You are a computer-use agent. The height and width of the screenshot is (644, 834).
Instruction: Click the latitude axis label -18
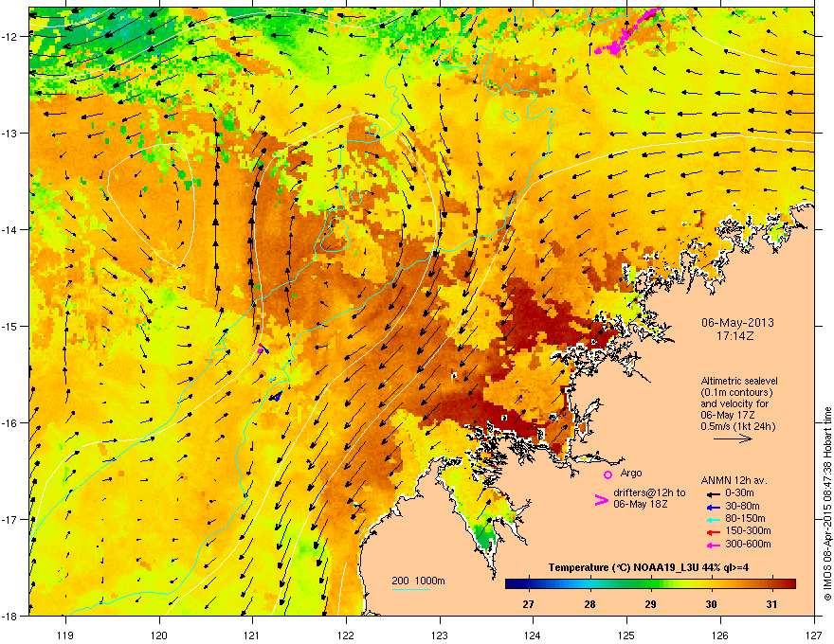click(x=9, y=616)
